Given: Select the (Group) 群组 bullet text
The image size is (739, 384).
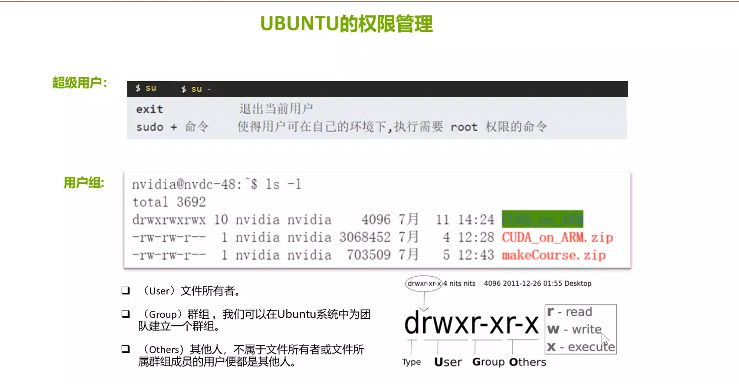Looking at the screenshot, I should point(255,320).
